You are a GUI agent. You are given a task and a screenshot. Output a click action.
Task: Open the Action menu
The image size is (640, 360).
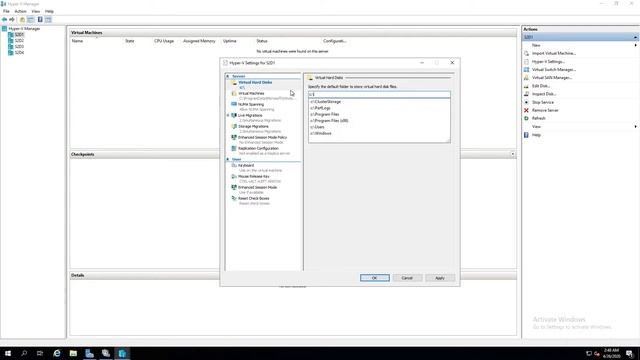tap(20, 11)
